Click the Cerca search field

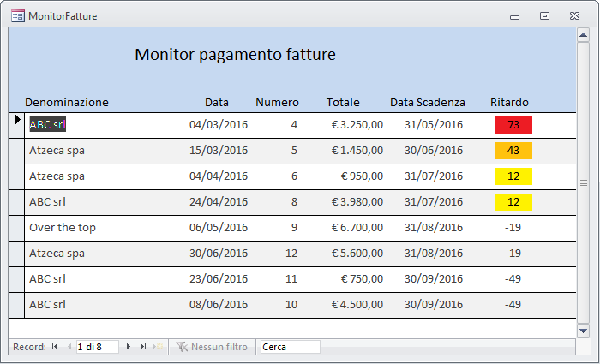pos(291,347)
